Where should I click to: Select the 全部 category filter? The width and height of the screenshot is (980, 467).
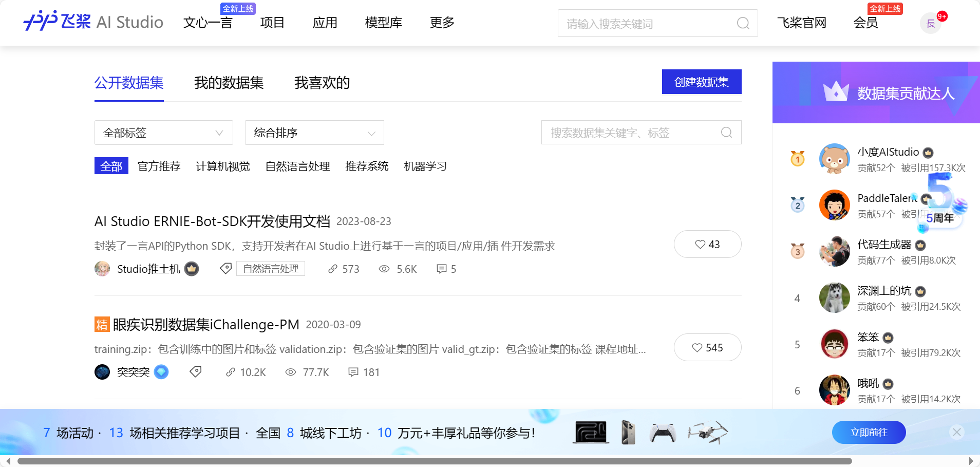click(111, 166)
